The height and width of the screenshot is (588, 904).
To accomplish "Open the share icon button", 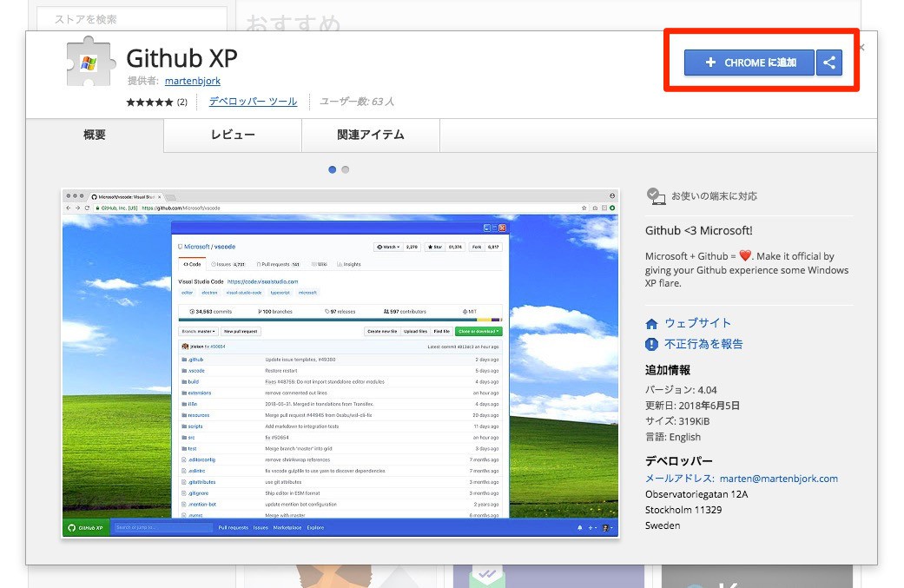I will click(x=829, y=63).
